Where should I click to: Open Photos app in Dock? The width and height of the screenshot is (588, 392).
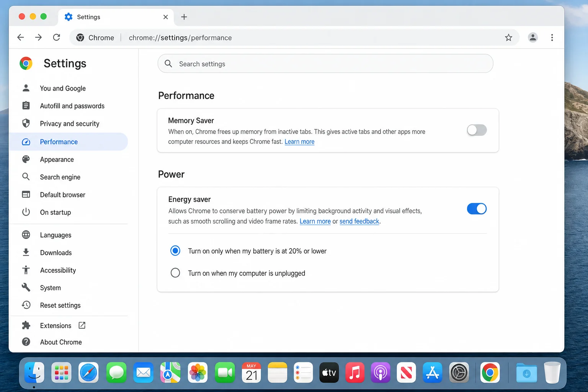pyautogui.click(x=198, y=372)
